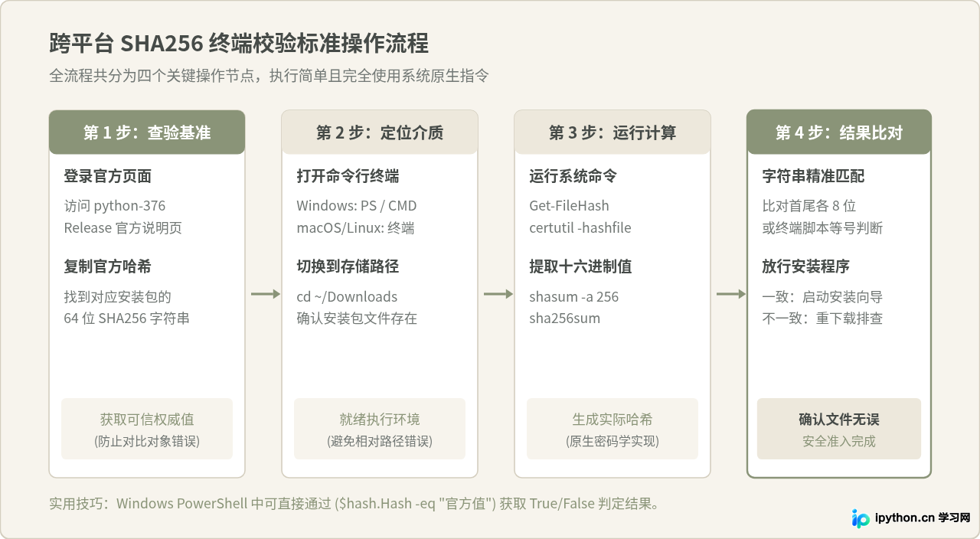Image resolution: width=980 pixels, height=539 pixels.
Task: Open the ipython.cn 学习网 link
Action: [x=923, y=518]
